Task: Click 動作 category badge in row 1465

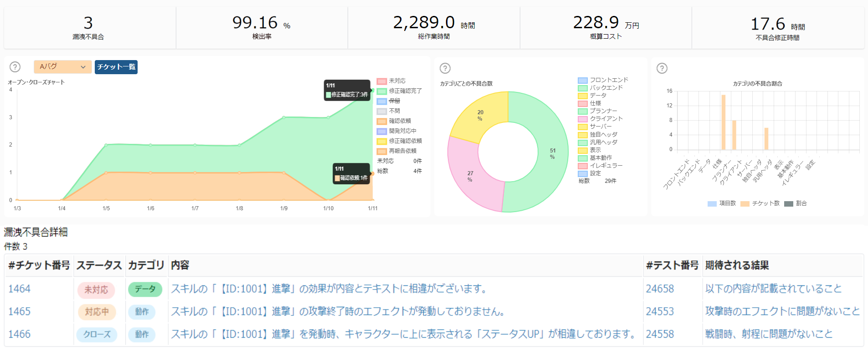Action: [x=142, y=312]
